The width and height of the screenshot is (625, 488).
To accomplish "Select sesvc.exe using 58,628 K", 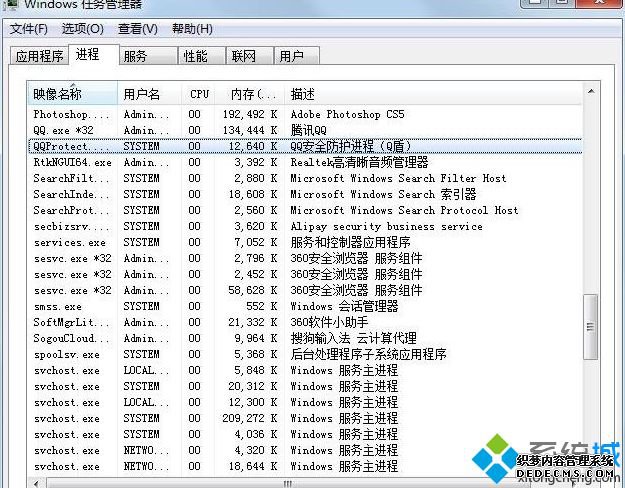I will [305, 290].
